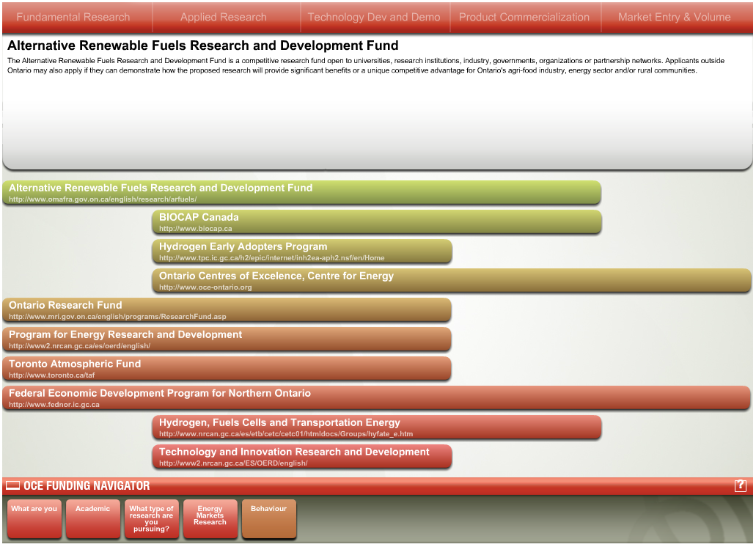This screenshot has width=756, height=547.
Task: Open the Ontario Research Fund entry
Action: 227,310
